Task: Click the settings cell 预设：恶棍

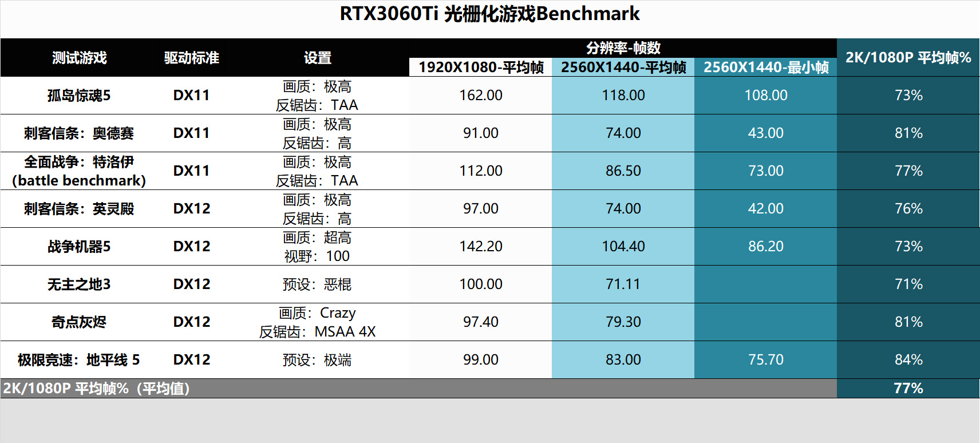Action: (x=317, y=284)
